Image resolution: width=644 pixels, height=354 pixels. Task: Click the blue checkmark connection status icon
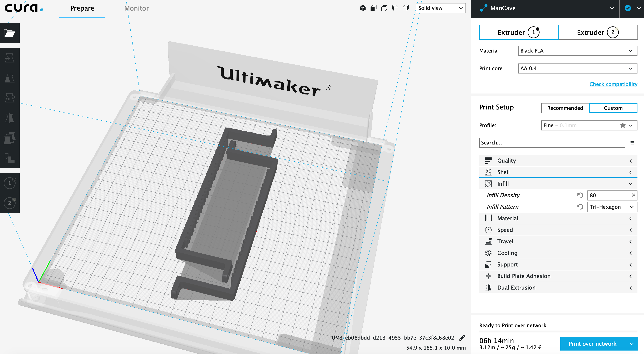point(628,8)
